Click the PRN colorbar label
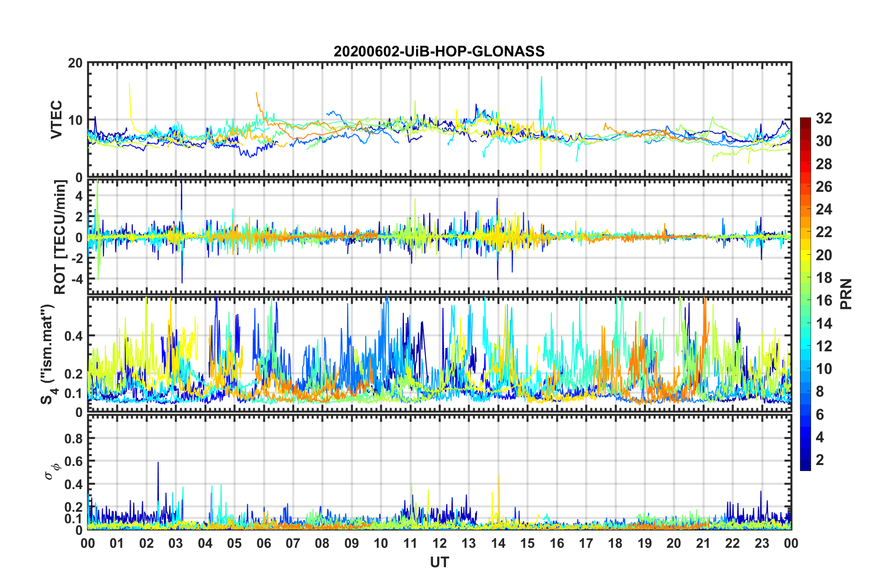Screen dimensions: 879x588 point(846,294)
